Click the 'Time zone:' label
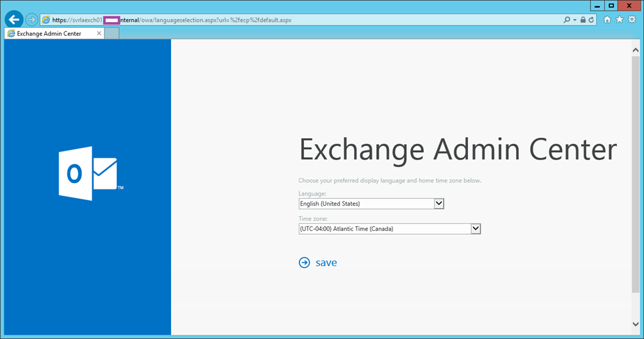The image size is (644, 339). tap(313, 219)
